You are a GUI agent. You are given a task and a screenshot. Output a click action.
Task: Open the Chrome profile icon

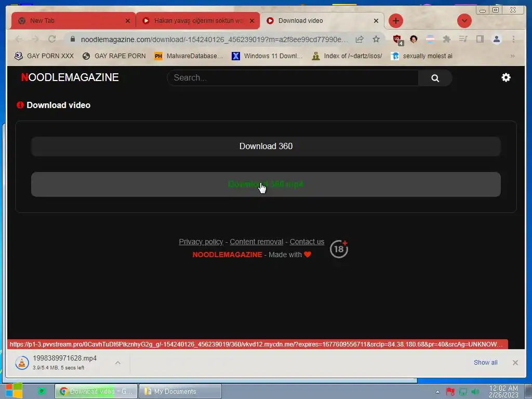[496, 39]
